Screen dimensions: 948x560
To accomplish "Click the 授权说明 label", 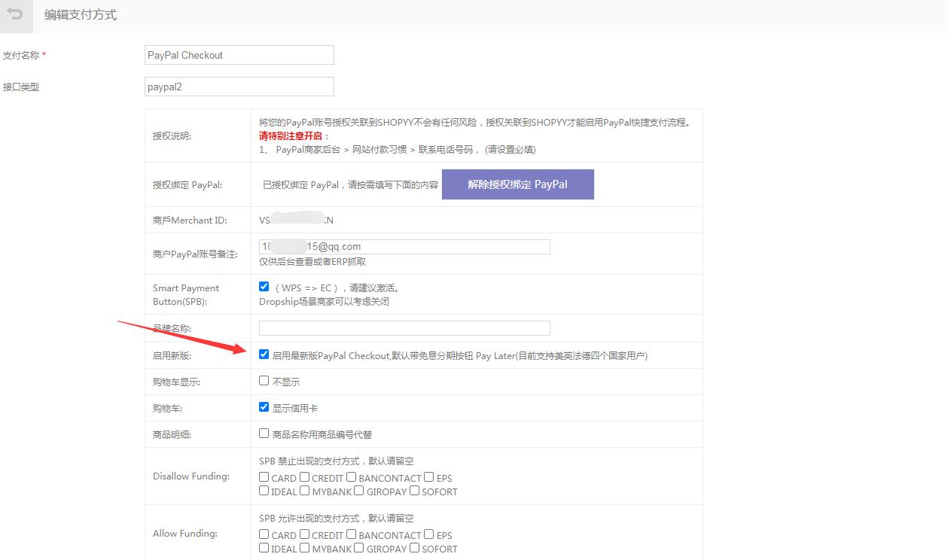I will [172, 136].
